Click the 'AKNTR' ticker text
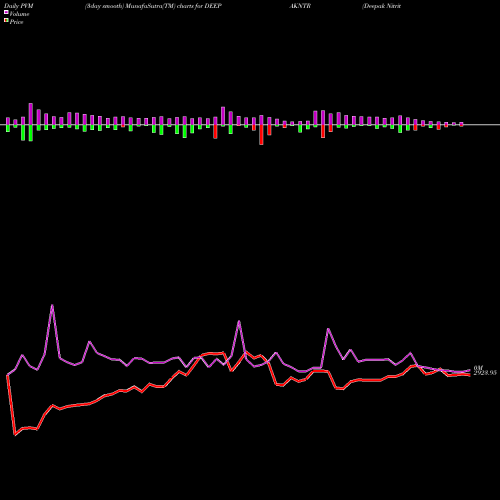 coord(300,6)
